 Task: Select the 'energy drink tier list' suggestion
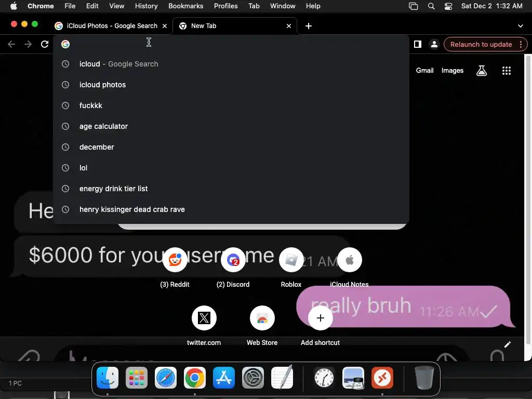(231, 188)
